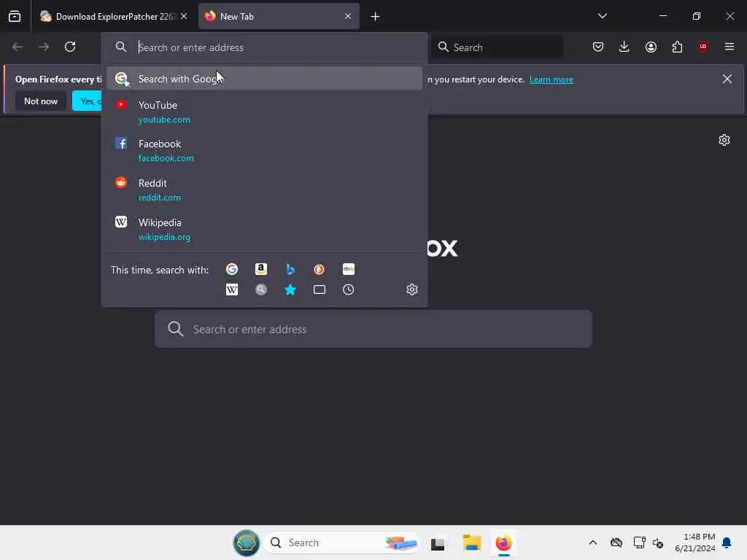This screenshot has width=747, height=560.
Task: Launch File Explorer from the taskbar
Action: 472,542
